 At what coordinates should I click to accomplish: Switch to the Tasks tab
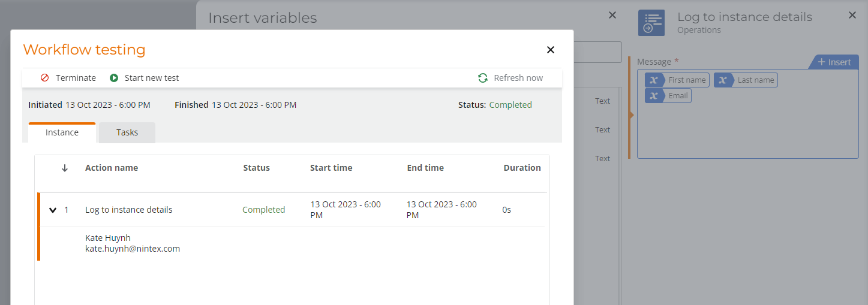point(127,132)
